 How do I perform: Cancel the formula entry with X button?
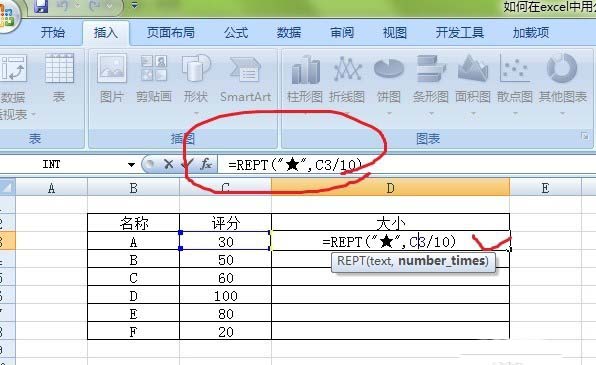pyautogui.click(x=168, y=164)
